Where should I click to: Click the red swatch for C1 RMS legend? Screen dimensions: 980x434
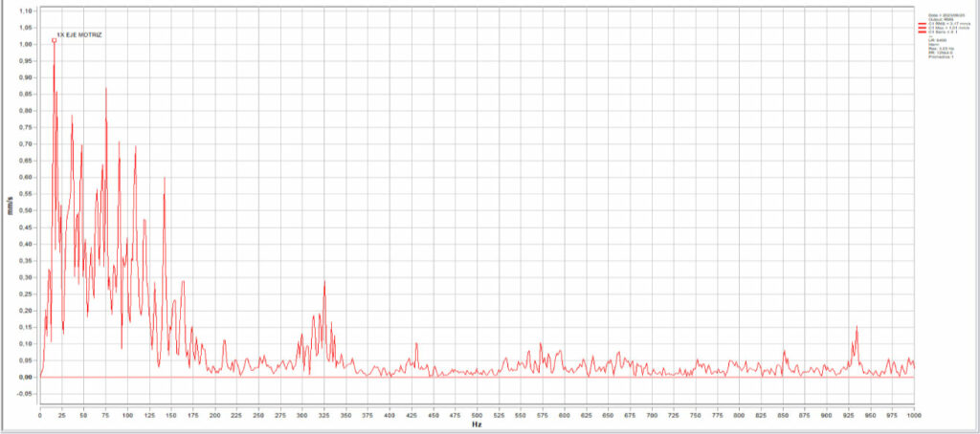922,24
